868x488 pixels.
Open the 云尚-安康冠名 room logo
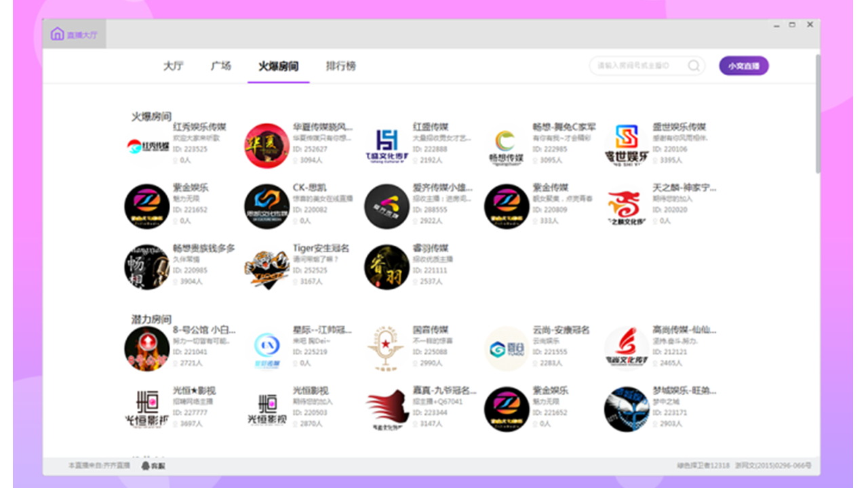pos(507,349)
